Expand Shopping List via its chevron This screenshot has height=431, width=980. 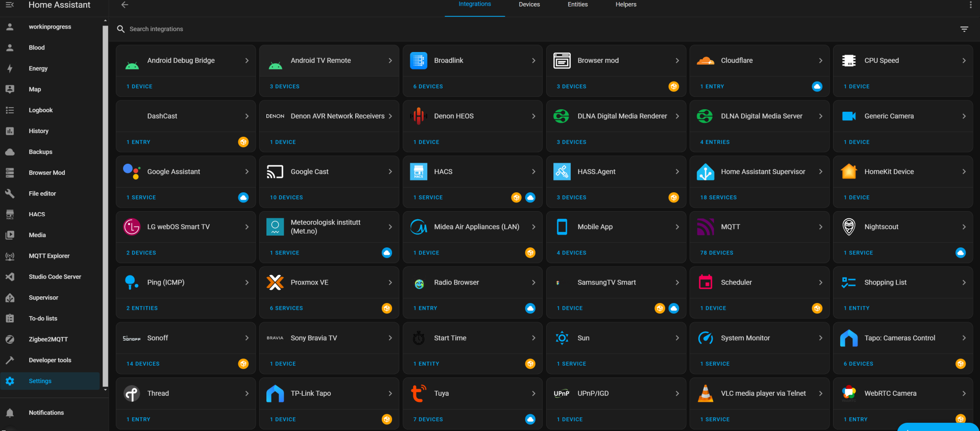pyautogui.click(x=964, y=283)
